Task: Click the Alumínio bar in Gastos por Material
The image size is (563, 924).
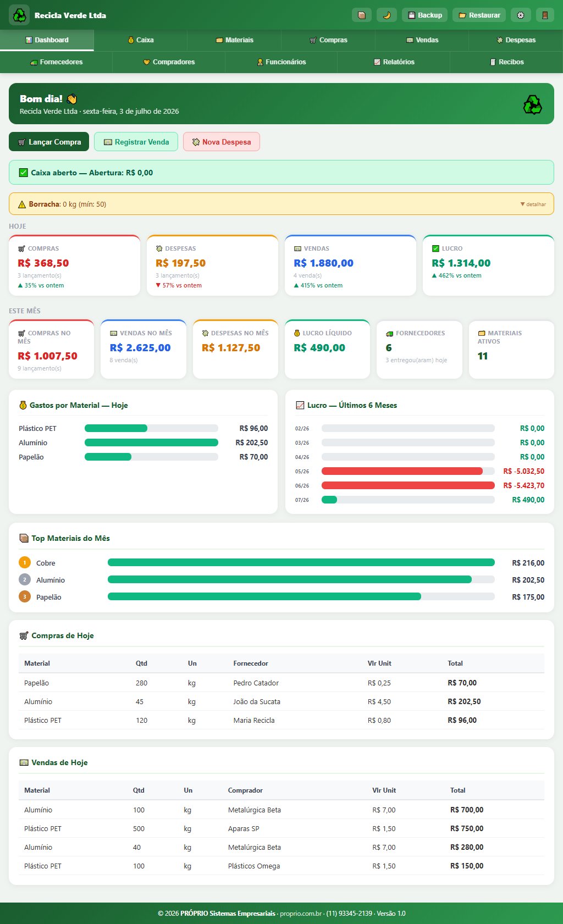Action: pos(151,442)
